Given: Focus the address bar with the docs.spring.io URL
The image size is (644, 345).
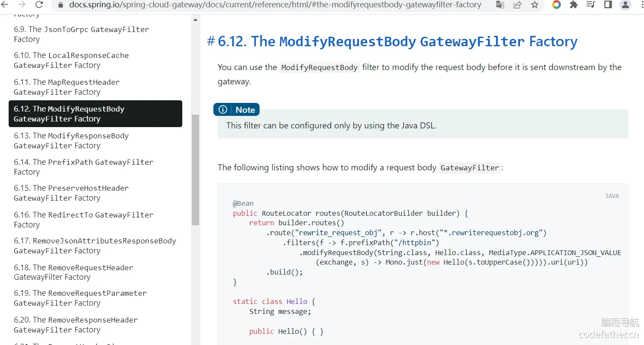Looking at the screenshot, I should pos(275,5).
